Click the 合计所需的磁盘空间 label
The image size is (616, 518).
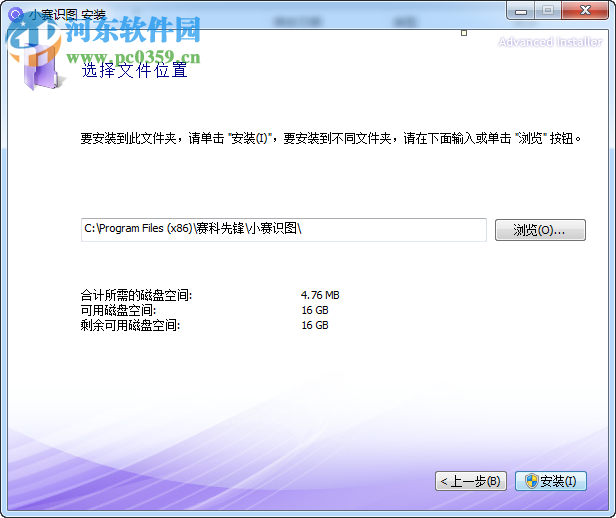pos(136,295)
